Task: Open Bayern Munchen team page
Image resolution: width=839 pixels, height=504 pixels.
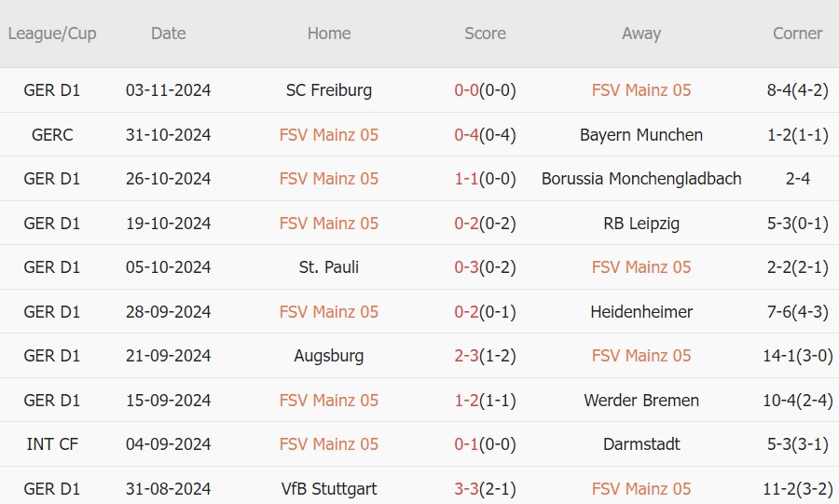Action: point(641,135)
